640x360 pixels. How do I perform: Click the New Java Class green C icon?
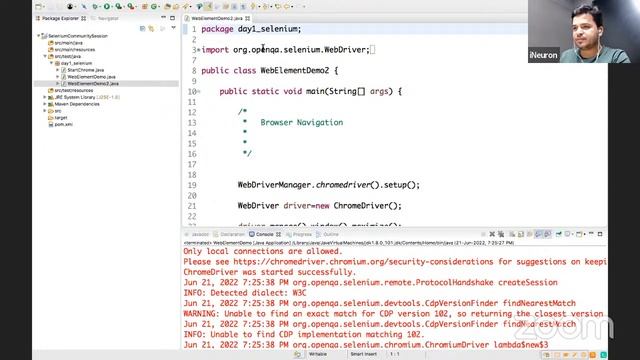click(x=154, y=7)
